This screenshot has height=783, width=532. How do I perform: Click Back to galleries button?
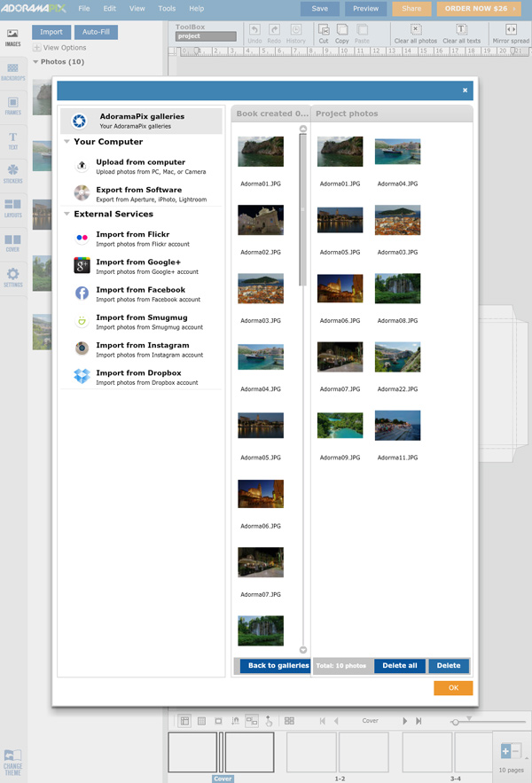click(x=275, y=665)
